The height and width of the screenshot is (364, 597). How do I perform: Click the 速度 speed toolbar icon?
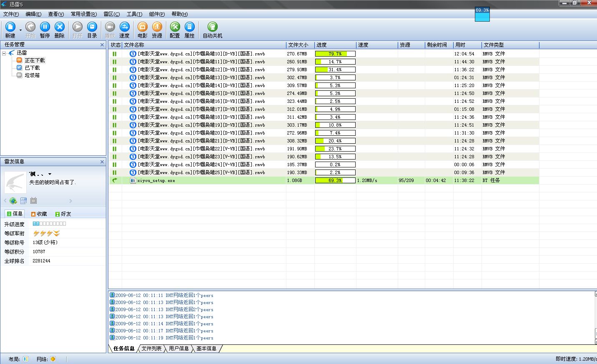pos(124,27)
